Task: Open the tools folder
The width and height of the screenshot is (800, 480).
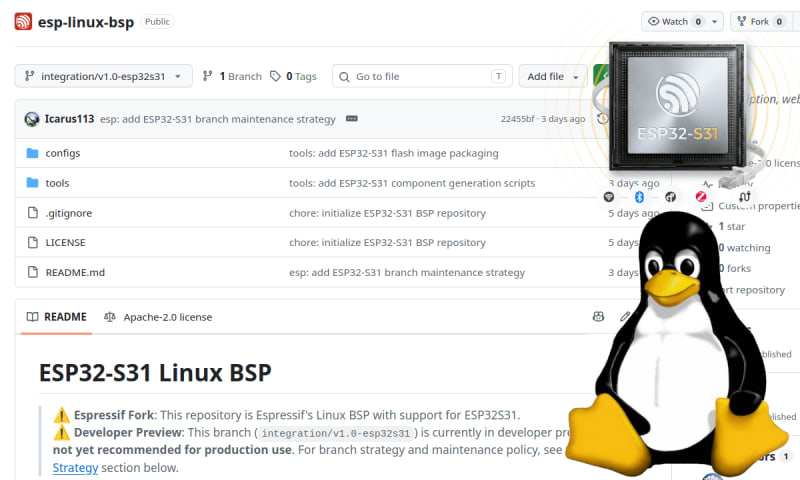Action: point(57,183)
